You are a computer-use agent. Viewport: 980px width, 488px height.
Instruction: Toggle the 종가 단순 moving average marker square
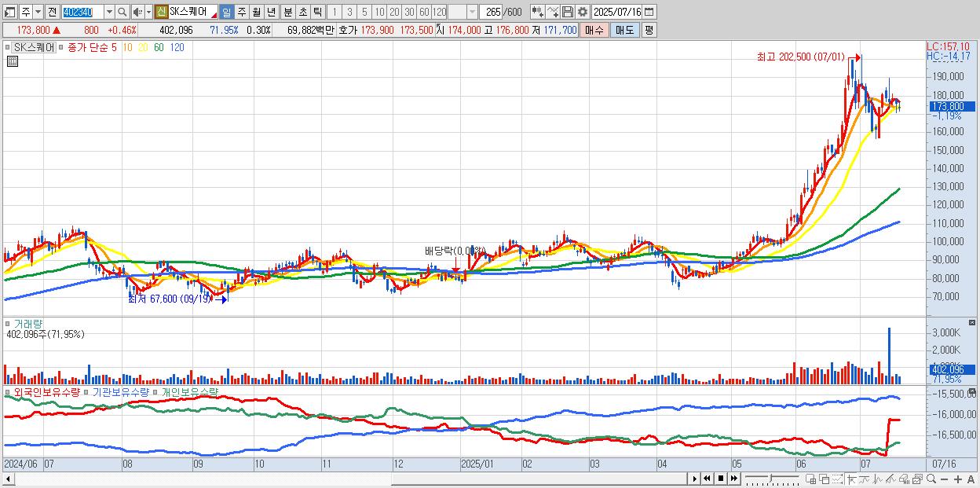62,47
